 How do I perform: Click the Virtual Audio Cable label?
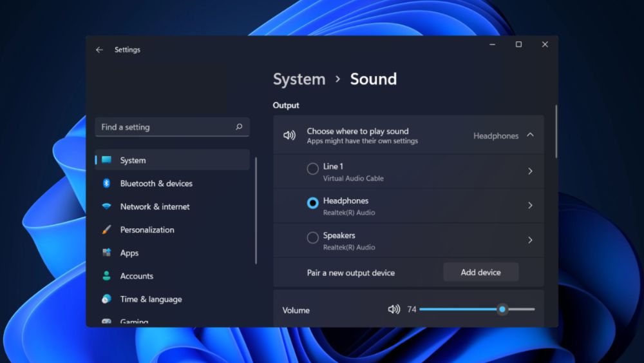353,179
